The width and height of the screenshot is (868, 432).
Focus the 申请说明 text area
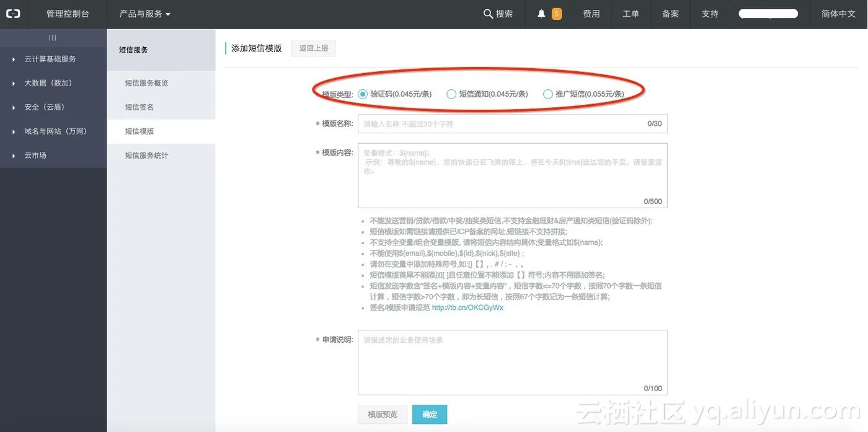512,363
